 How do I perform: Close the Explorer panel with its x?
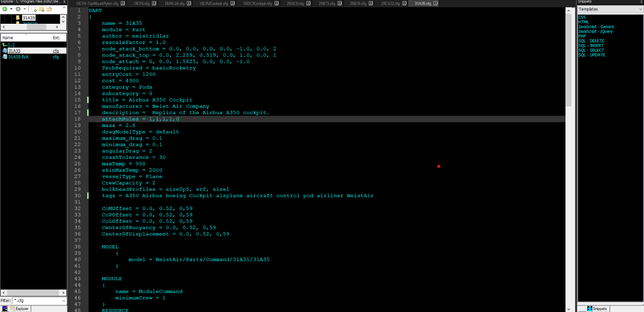point(64,2)
